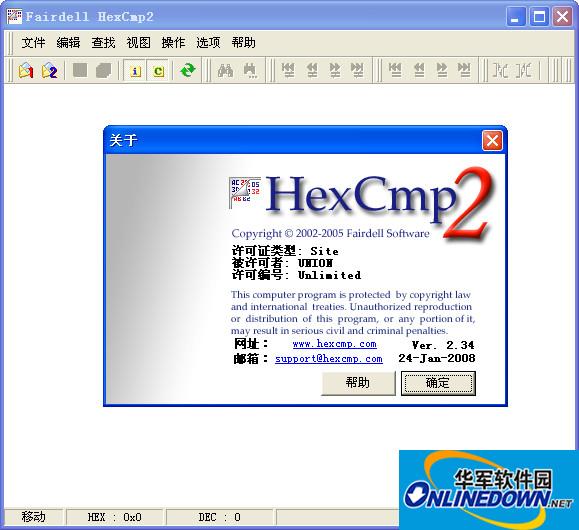Click the support@hexcmp.com email link

[x=329, y=359]
